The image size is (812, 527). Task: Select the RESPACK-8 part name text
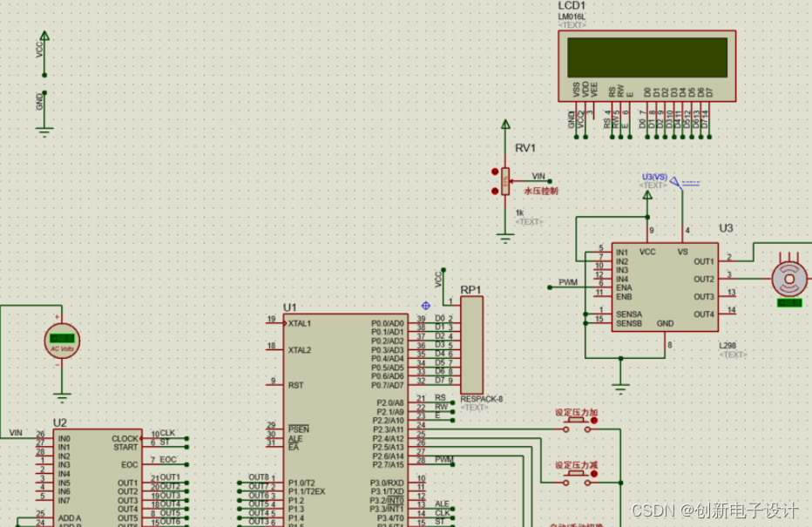pyautogui.click(x=482, y=399)
